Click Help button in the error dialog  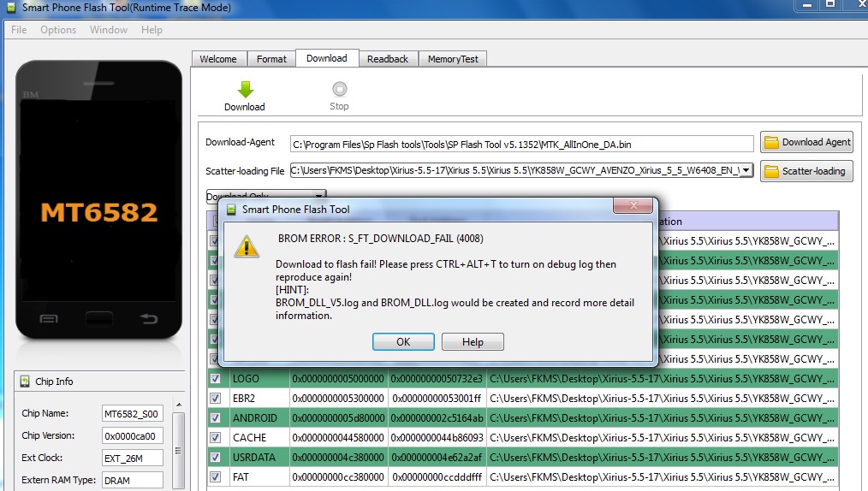point(473,341)
